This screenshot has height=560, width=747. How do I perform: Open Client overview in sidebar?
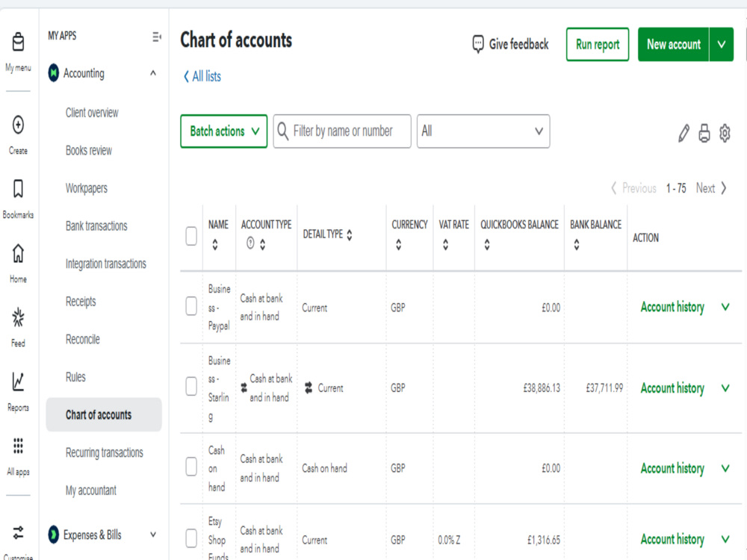pyautogui.click(x=92, y=113)
